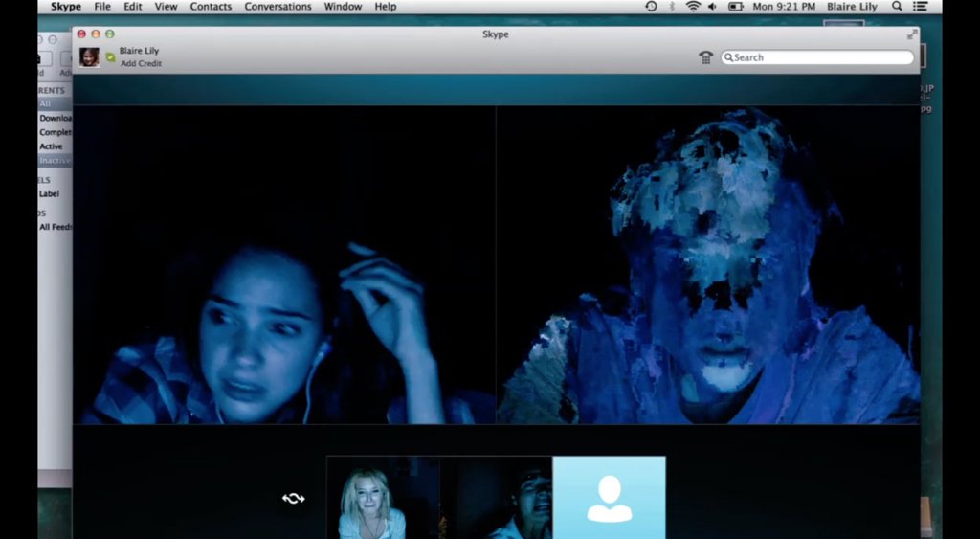This screenshot has height=539, width=980.
Task: Click the swap video view arrows icon
Action: click(293, 499)
